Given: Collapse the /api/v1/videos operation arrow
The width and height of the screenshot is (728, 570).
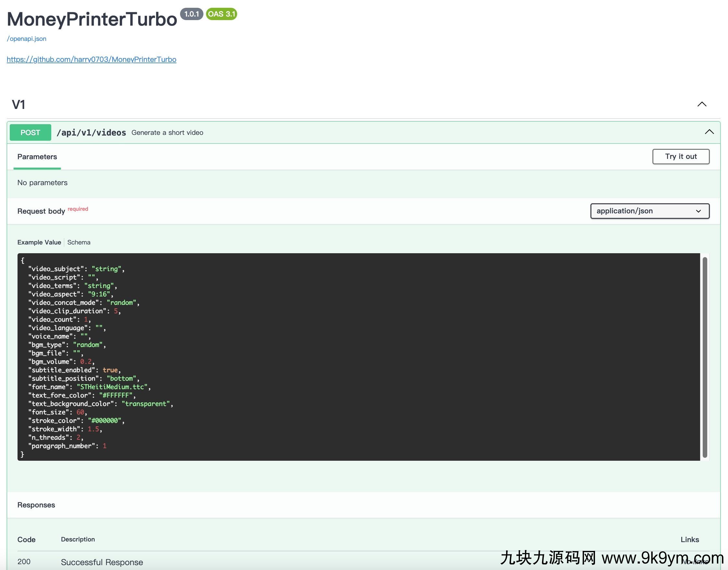Looking at the screenshot, I should pos(709,132).
